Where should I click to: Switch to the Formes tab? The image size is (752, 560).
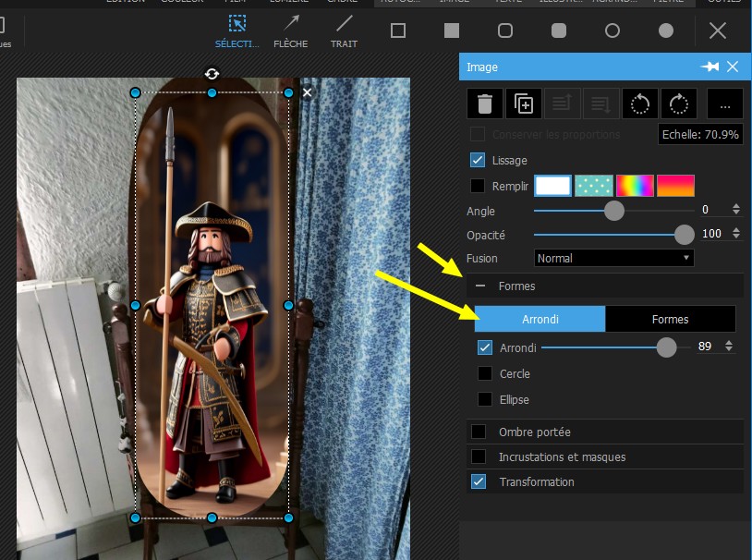tap(670, 319)
